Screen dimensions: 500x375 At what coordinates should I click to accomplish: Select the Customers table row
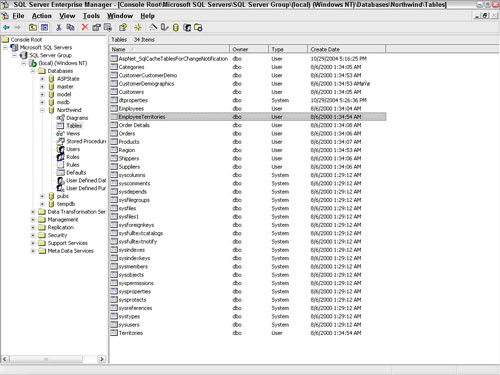[x=248, y=92]
